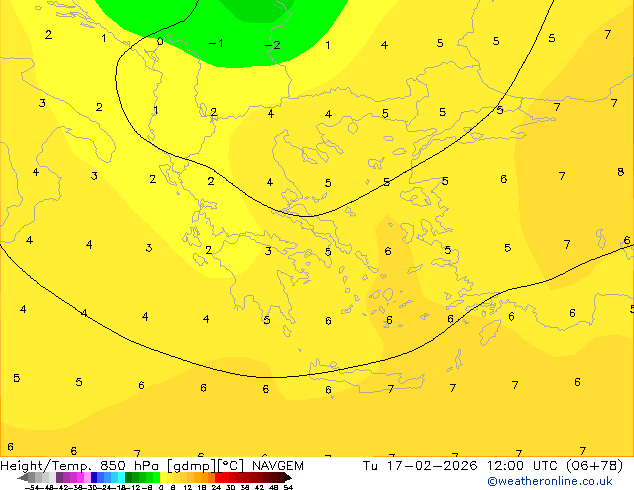Click the '0' temperature value near the contour

click(160, 41)
